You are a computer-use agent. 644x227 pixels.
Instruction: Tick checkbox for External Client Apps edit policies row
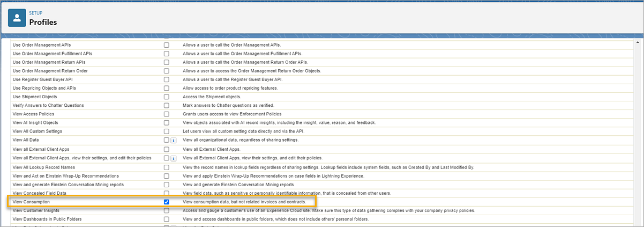(x=166, y=158)
